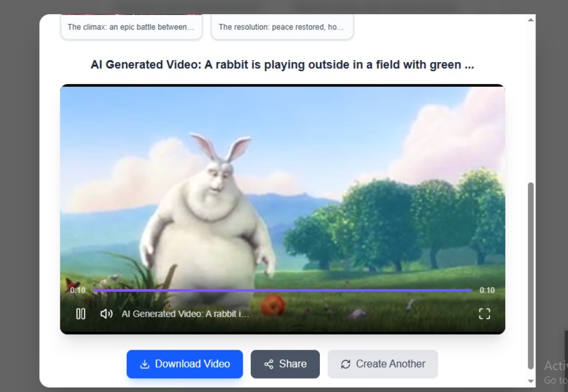568x392 pixels.
Task: Click the scrollbar up arrow
Action: 531,20
